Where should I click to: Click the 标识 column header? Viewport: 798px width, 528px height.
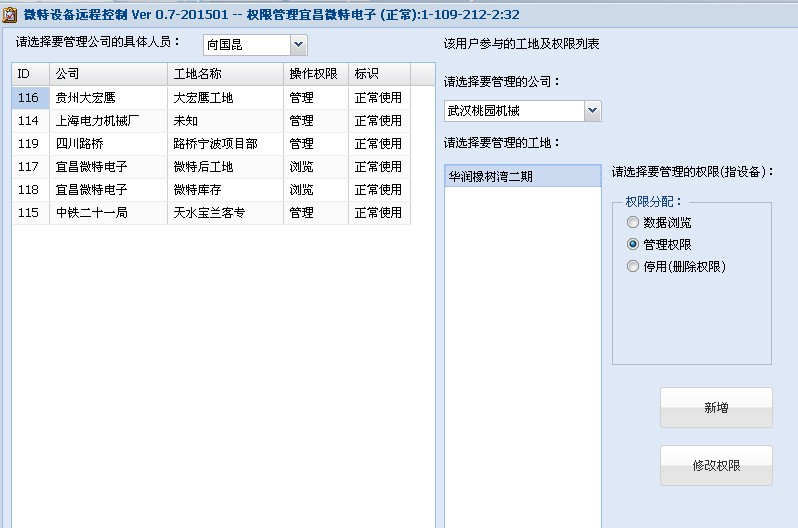tap(380, 74)
